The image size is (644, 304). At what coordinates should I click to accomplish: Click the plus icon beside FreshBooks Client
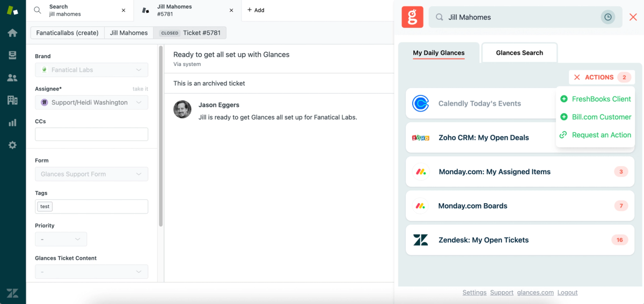[563, 99]
